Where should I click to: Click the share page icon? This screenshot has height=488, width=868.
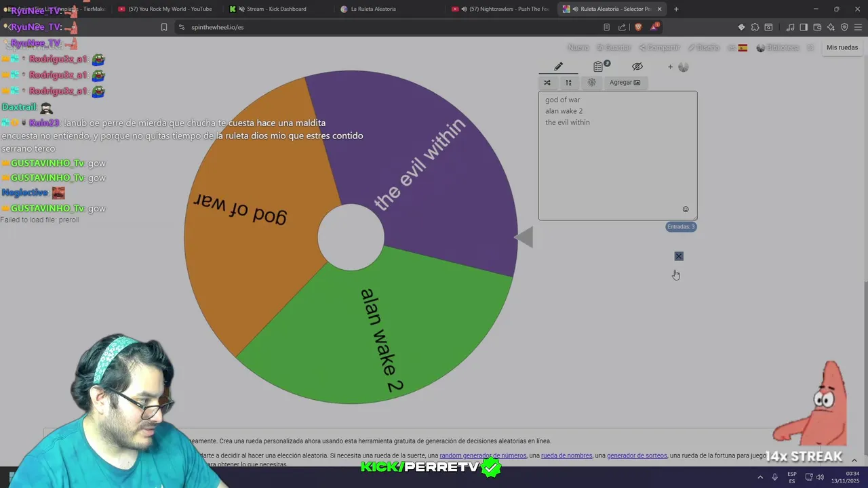[x=622, y=27]
